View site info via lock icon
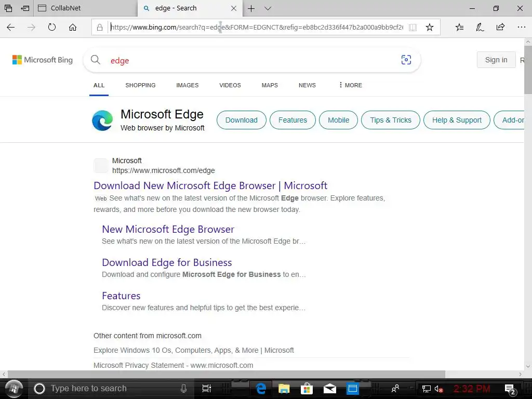The image size is (532, 399). click(x=100, y=28)
